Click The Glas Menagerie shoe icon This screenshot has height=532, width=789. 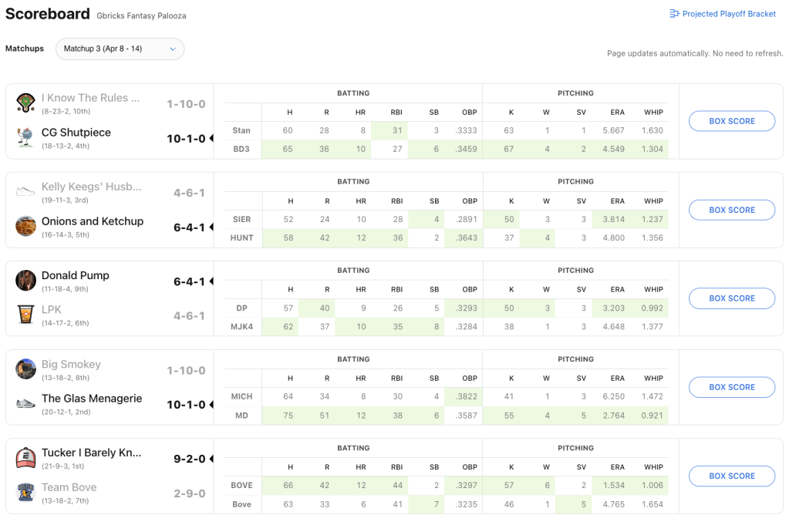pos(25,403)
